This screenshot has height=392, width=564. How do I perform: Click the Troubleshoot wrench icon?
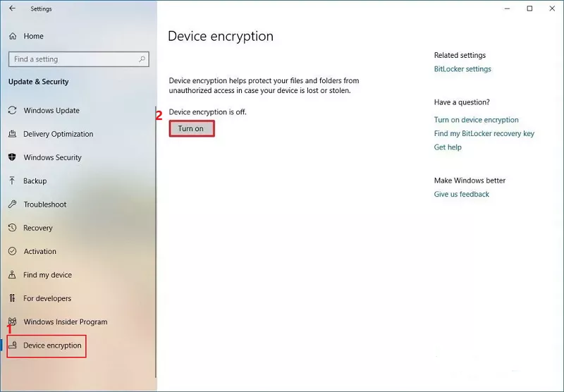pyautogui.click(x=12, y=204)
